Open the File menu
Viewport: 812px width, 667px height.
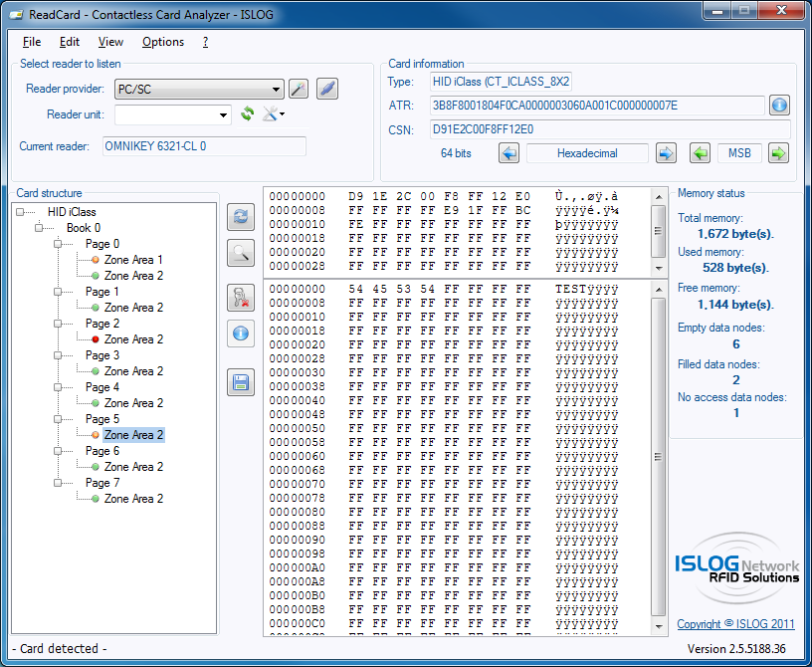click(x=32, y=42)
